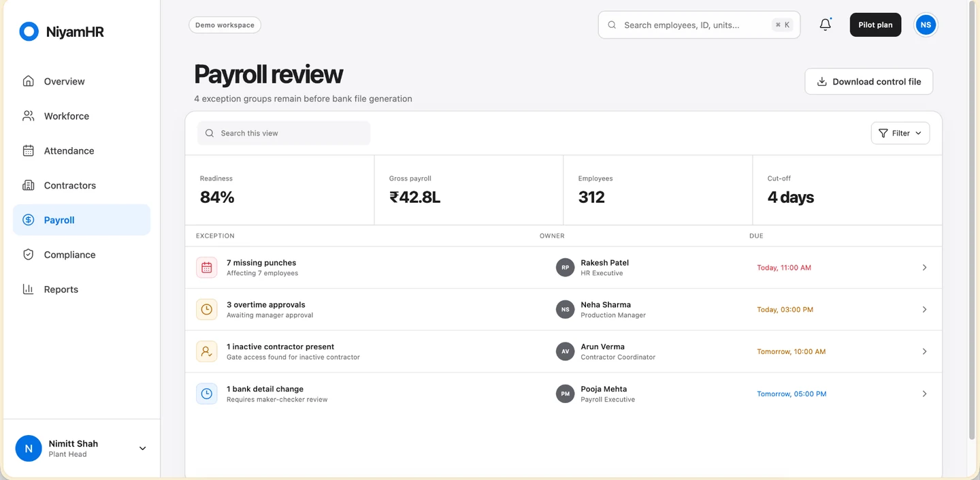This screenshot has width=980, height=480.
Task: Click the red calendar icon for missing punches
Action: pyautogui.click(x=207, y=268)
